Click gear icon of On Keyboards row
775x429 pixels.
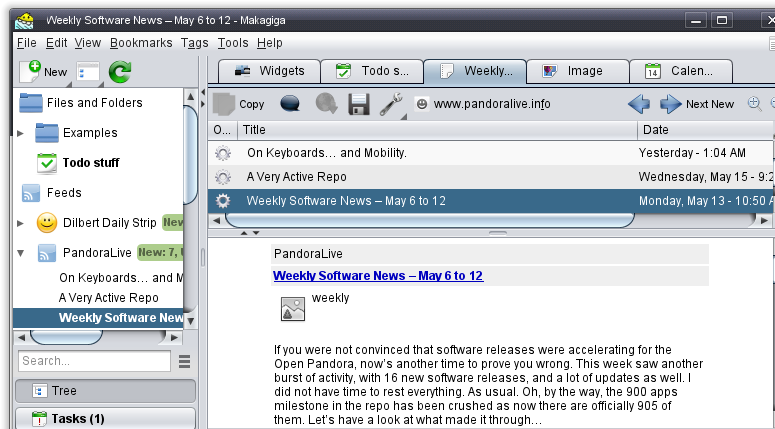point(223,153)
